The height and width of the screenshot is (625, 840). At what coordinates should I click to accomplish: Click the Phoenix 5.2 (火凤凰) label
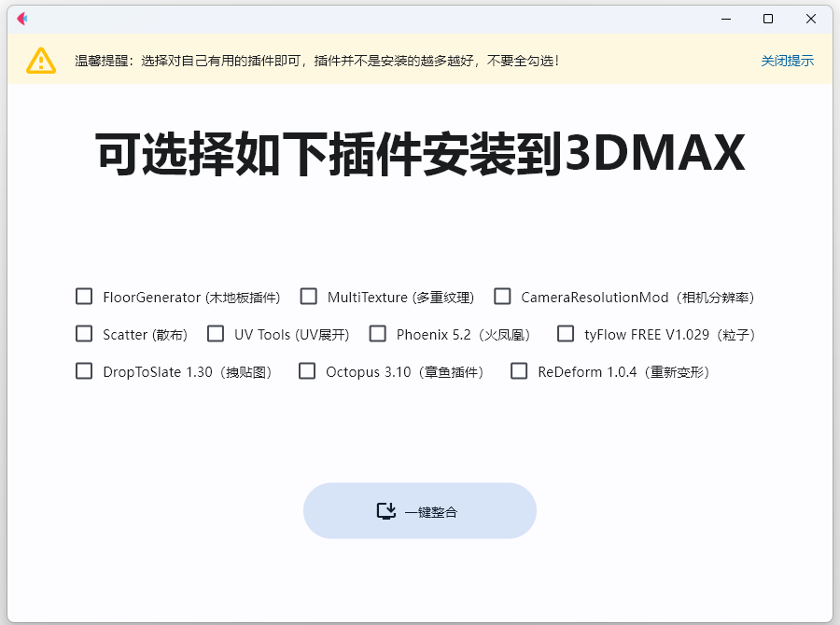463,335
